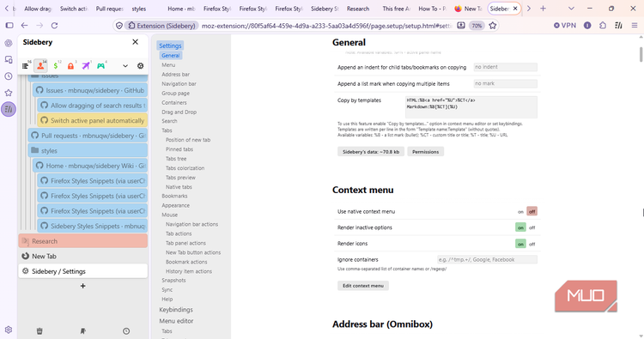Turn on Use native context menu
The image size is (644, 339).
point(520,212)
